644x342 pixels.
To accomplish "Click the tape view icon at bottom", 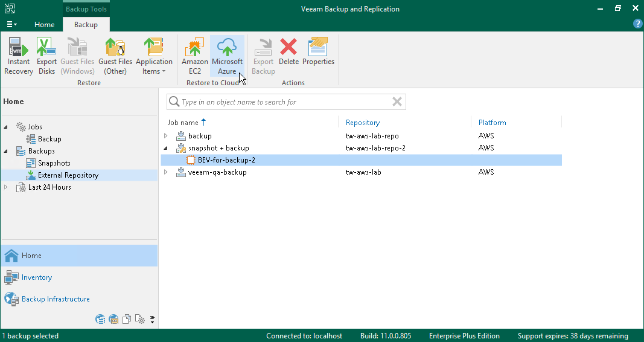I will click(113, 319).
